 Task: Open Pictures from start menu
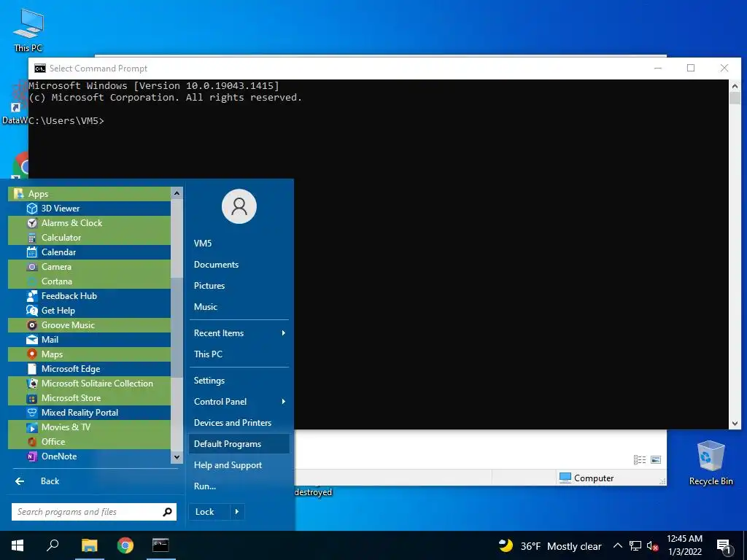(x=239, y=286)
